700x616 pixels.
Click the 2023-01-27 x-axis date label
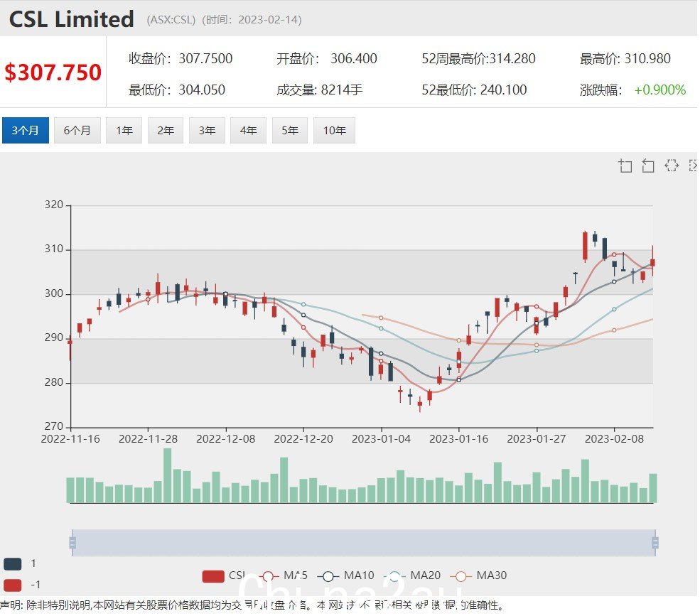[537, 439]
